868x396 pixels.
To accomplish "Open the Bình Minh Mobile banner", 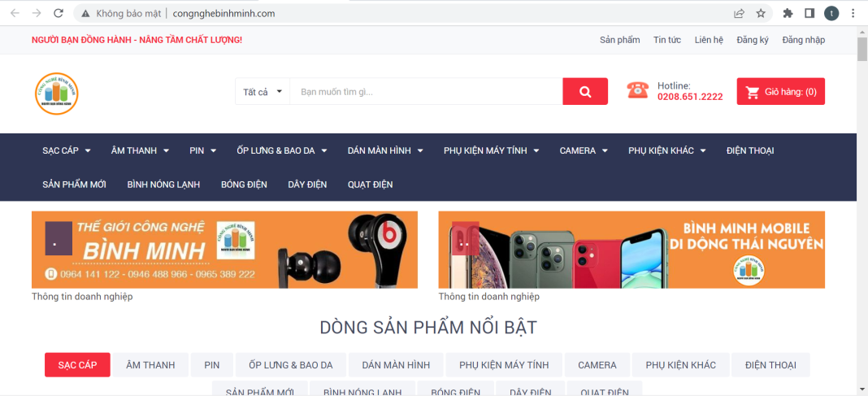I will pyautogui.click(x=631, y=250).
